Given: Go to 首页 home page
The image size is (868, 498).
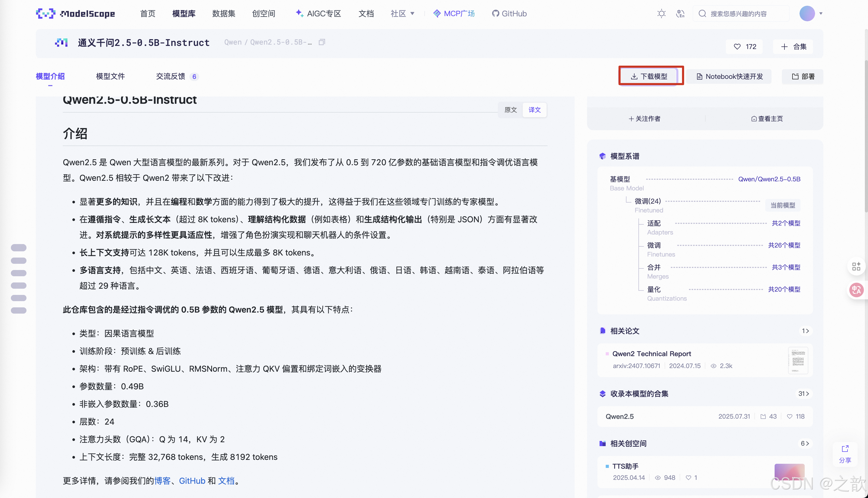Looking at the screenshot, I should click(x=148, y=14).
